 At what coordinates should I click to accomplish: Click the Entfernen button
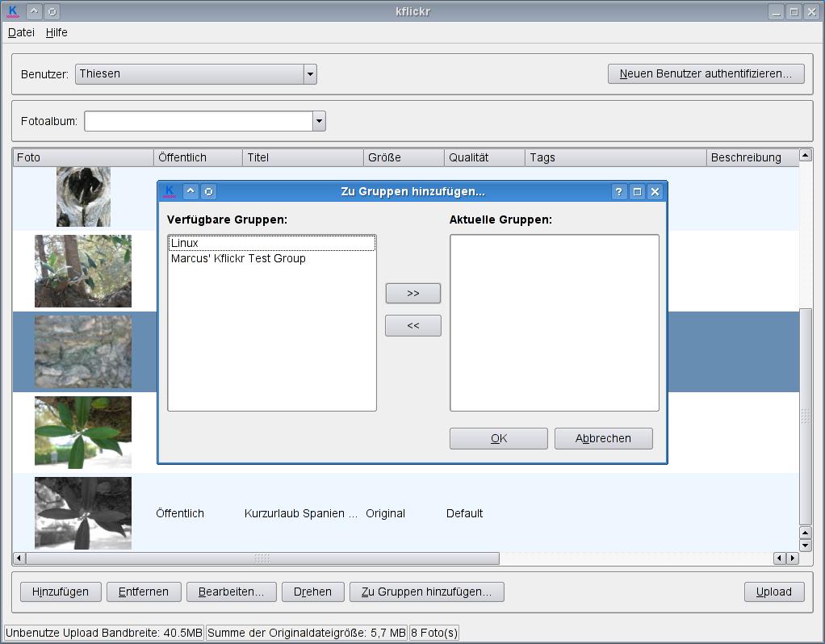tap(144, 592)
